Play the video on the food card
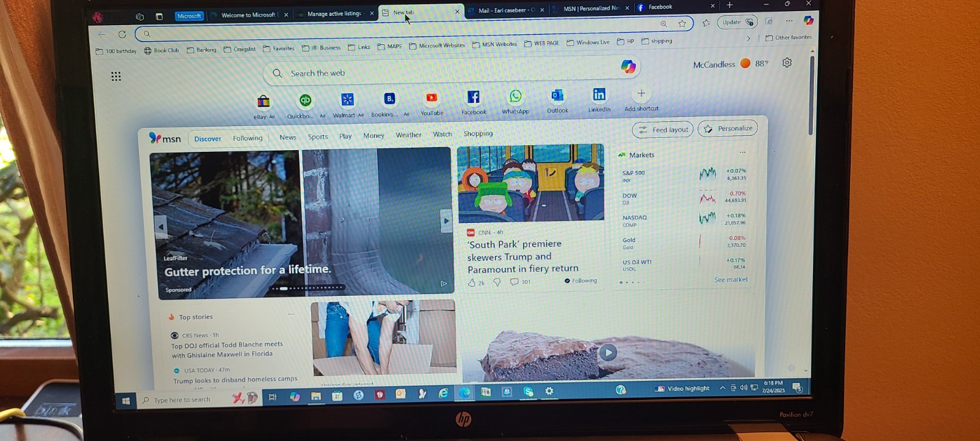The image size is (980, 441). click(x=608, y=352)
